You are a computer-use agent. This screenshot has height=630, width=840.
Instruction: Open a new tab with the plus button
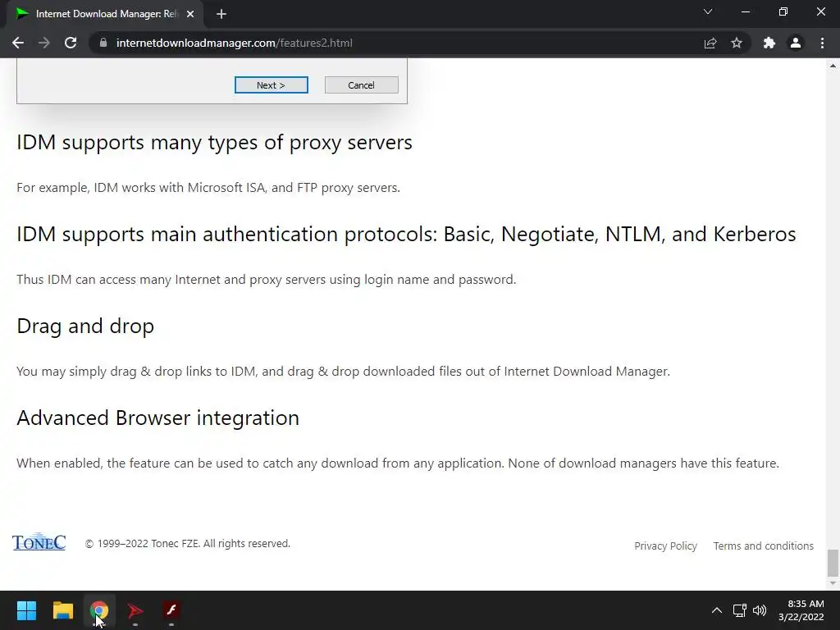tap(221, 14)
